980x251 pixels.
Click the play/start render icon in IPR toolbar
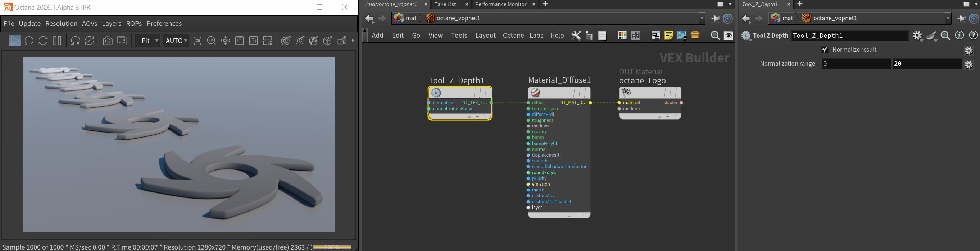(x=15, y=41)
